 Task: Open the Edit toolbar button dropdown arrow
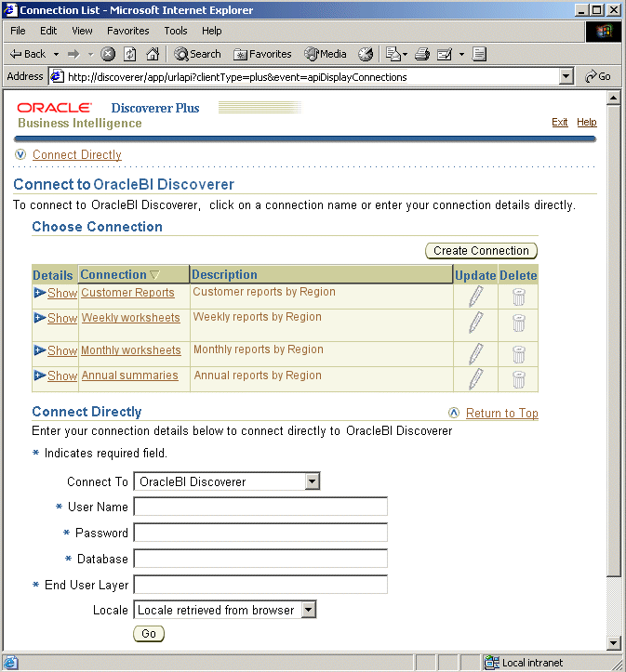pyautogui.click(x=461, y=55)
